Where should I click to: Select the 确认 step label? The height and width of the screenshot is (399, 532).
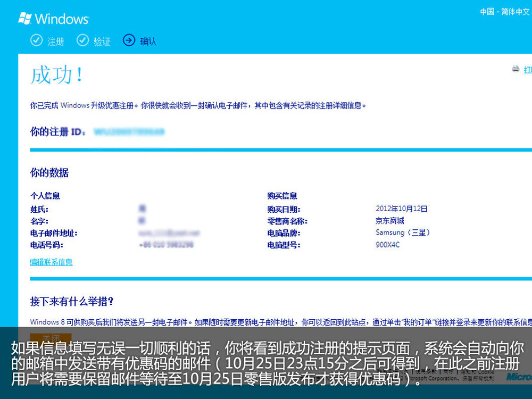[x=148, y=41]
